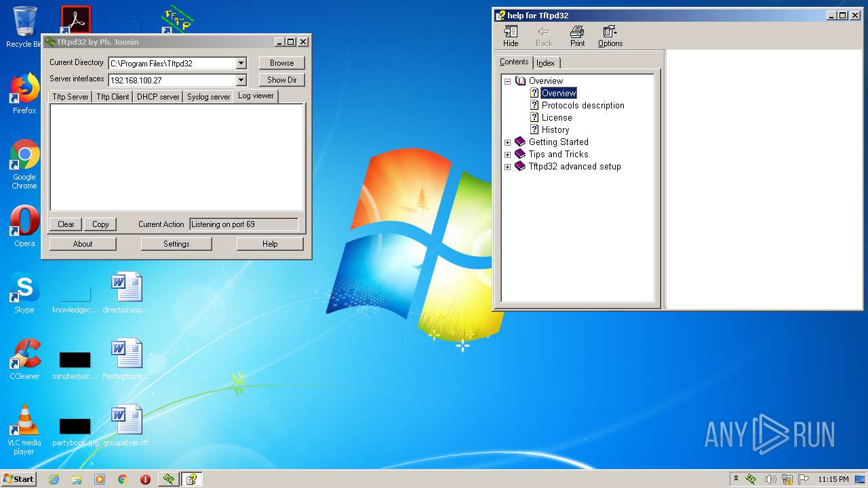Click Chrome icon in taskbar
Viewport: 868px width, 488px height.
pyautogui.click(x=123, y=479)
